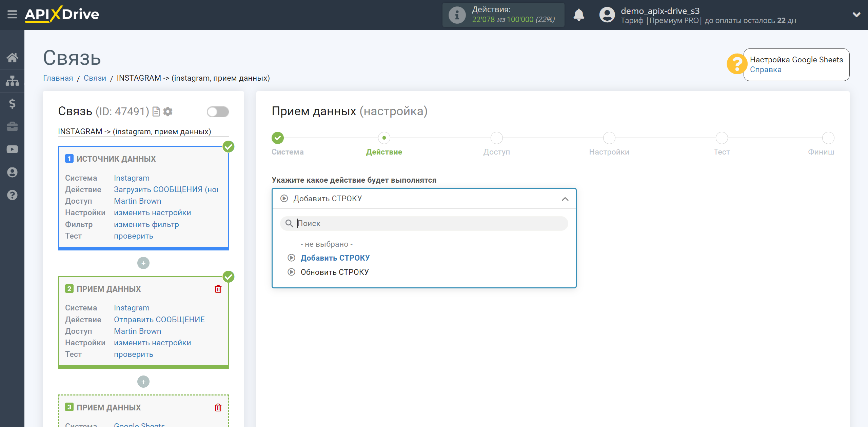Open Отправить СООБЩЕНИЕ action link

(159, 320)
